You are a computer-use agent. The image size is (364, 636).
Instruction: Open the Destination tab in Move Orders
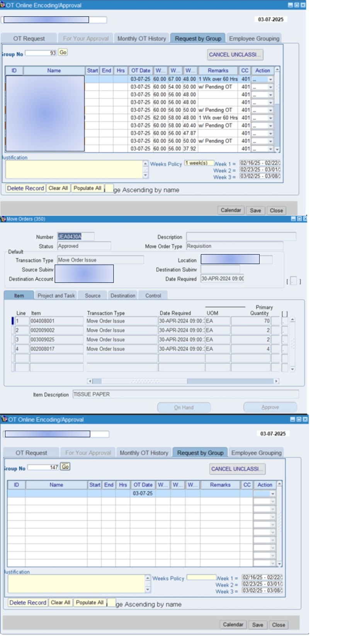(123, 296)
